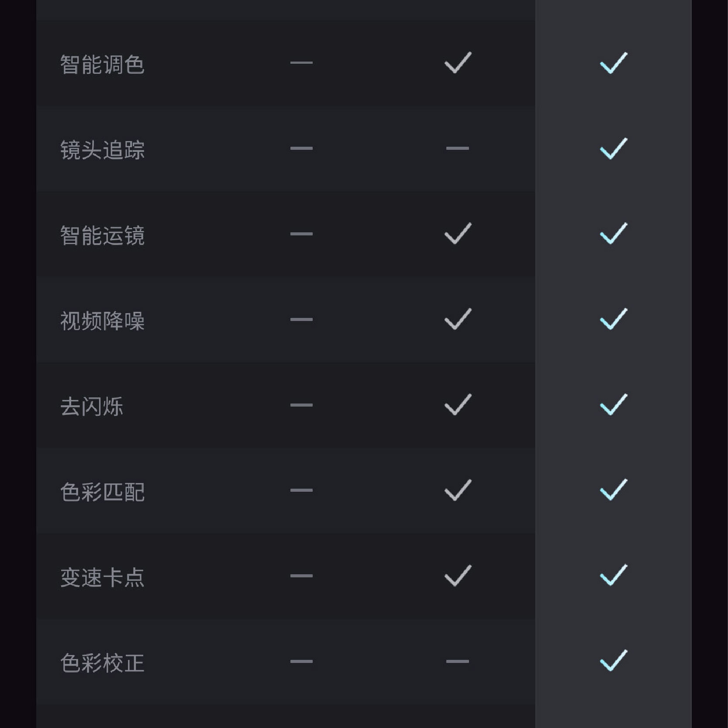Select the cyan checkmark in 智能调色 row
Viewport: 728px width, 728px height.
click(x=613, y=63)
